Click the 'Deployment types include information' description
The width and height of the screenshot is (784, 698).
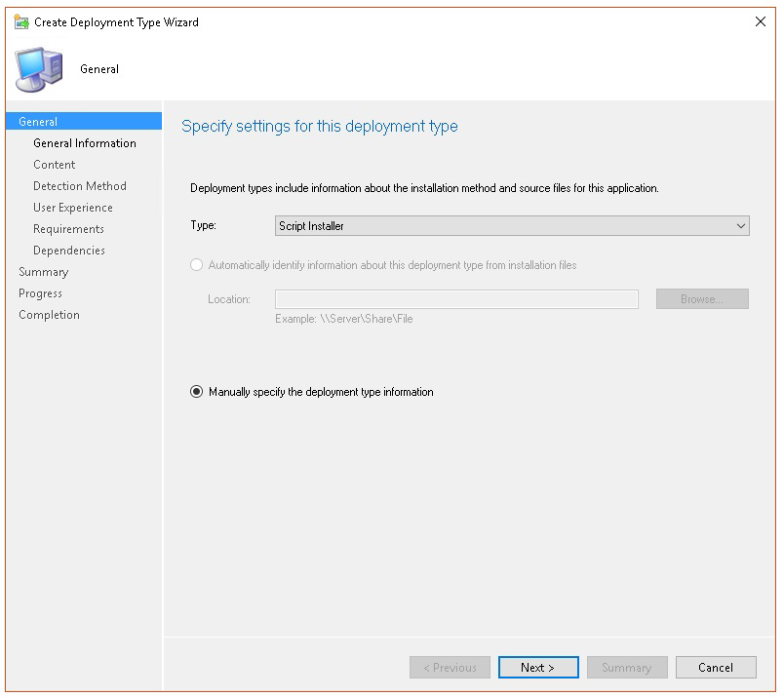424,188
